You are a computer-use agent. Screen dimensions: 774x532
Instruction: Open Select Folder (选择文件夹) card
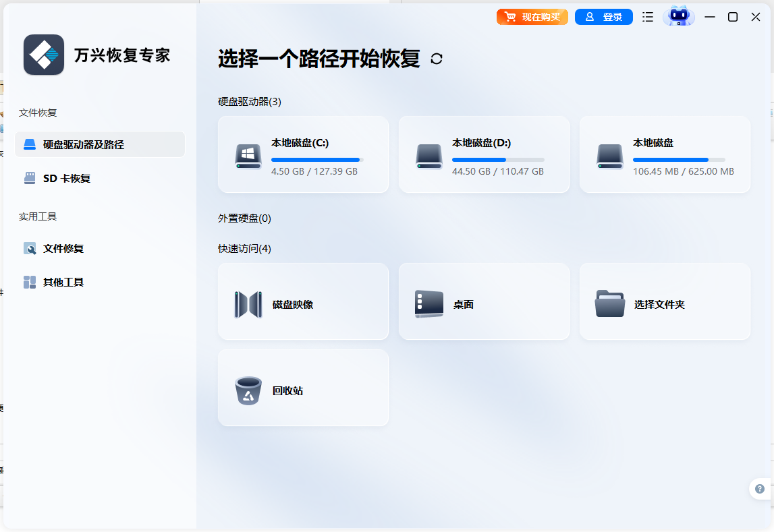[665, 301]
